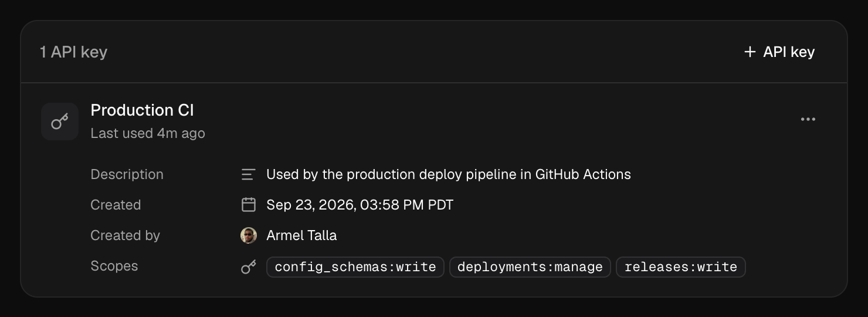Click the calendar icon by Created date

[x=249, y=205]
